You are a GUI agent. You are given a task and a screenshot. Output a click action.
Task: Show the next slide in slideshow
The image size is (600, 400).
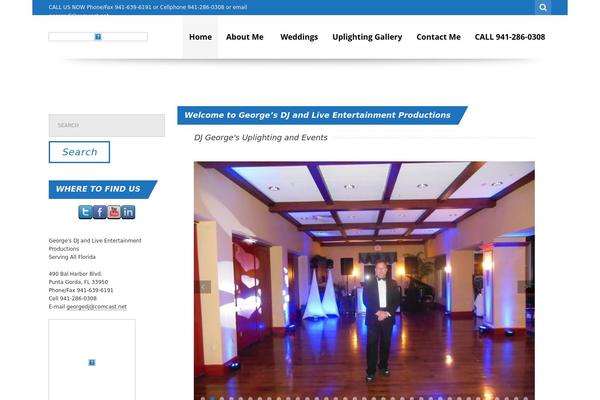[x=524, y=287]
